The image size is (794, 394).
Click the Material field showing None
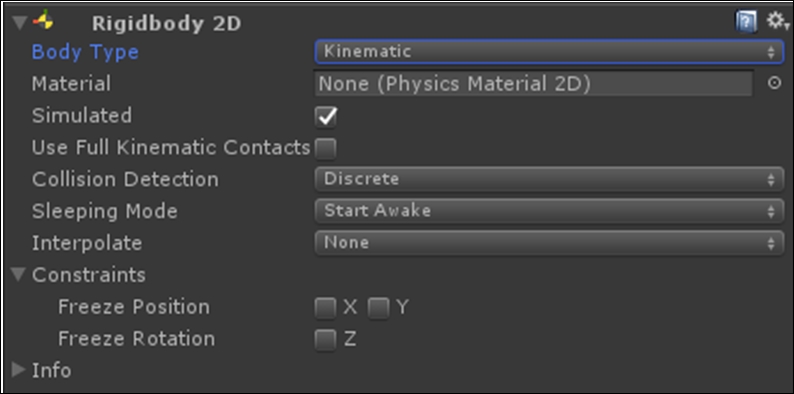pos(534,84)
